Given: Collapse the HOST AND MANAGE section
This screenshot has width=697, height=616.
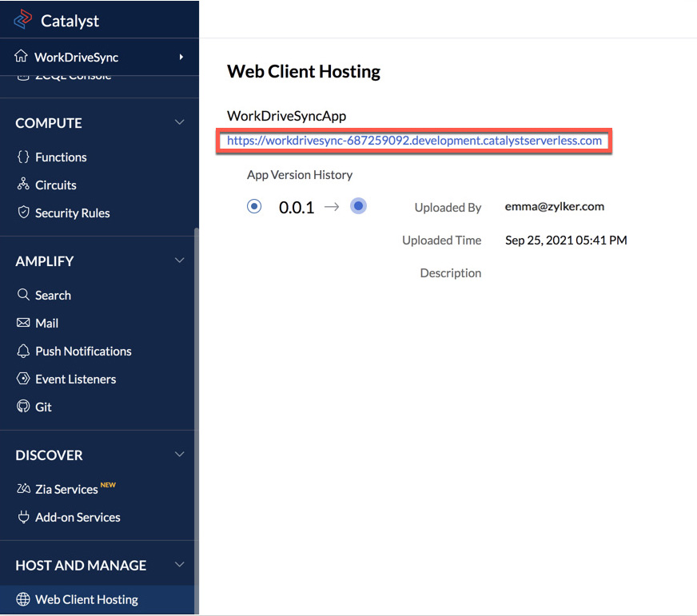Looking at the screenshot, I should (179, 565).
